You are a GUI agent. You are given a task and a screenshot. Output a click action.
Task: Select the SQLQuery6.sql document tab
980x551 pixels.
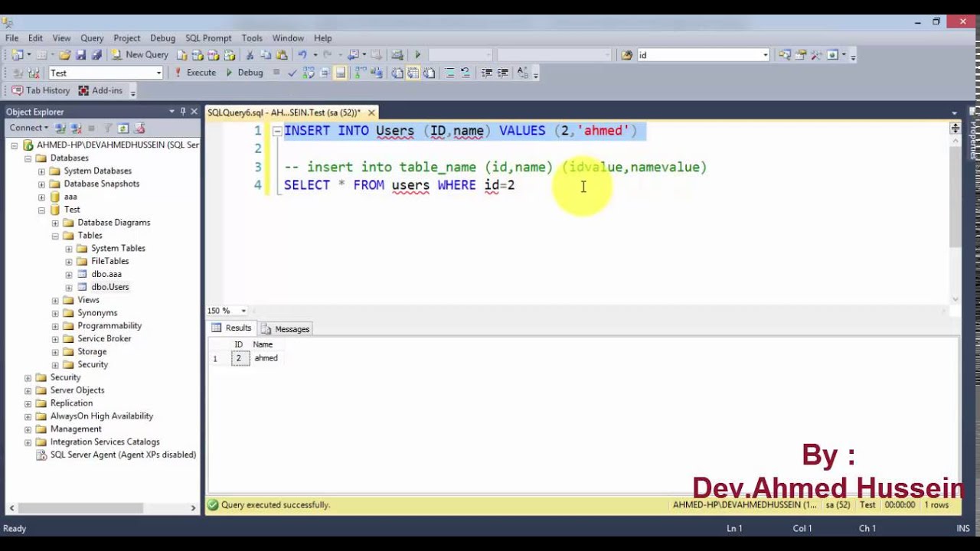click(x=284, y=112)
